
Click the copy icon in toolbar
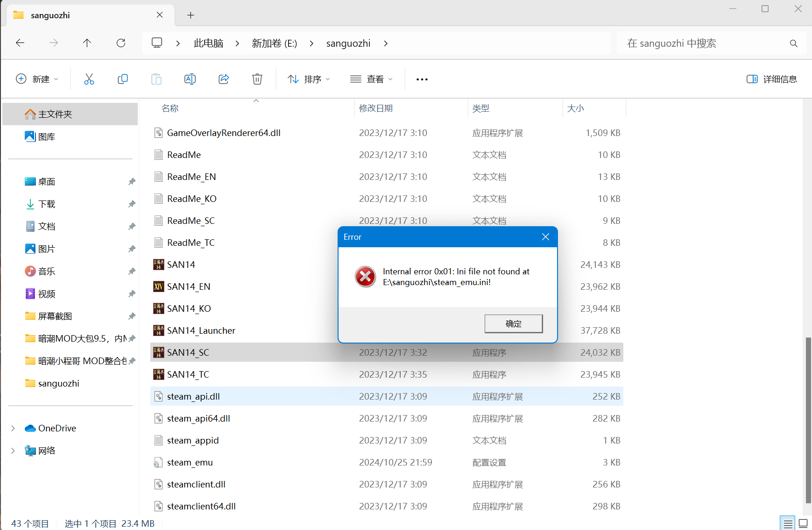123,79
